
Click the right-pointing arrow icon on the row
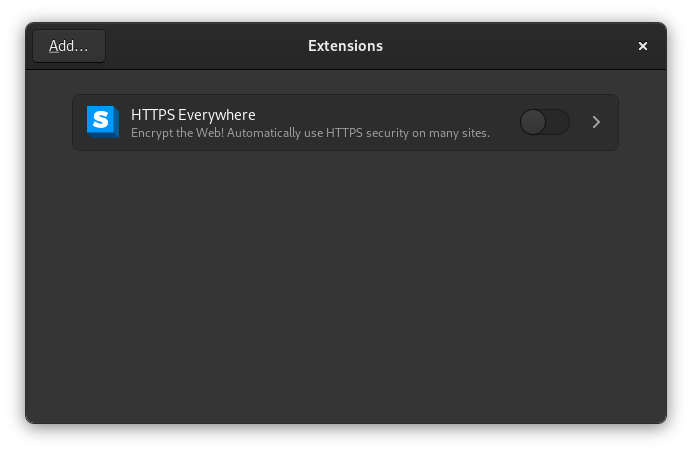coord(596,122)
